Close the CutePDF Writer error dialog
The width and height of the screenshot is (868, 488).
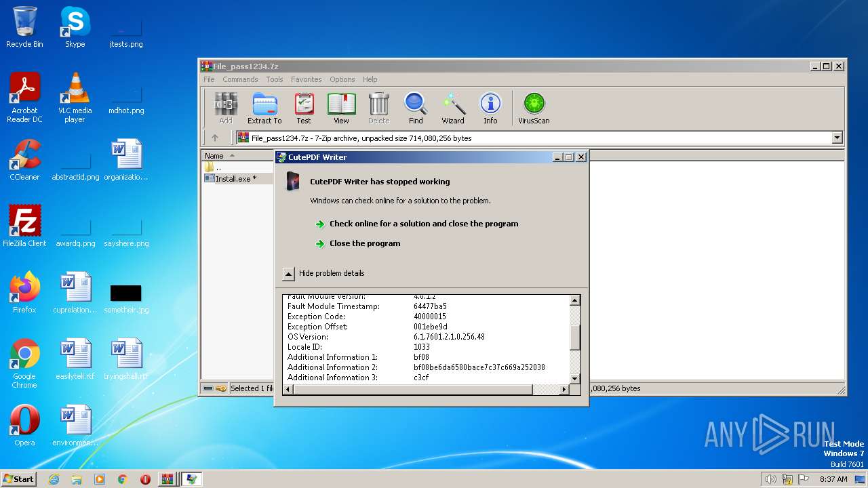click(580, 157)
